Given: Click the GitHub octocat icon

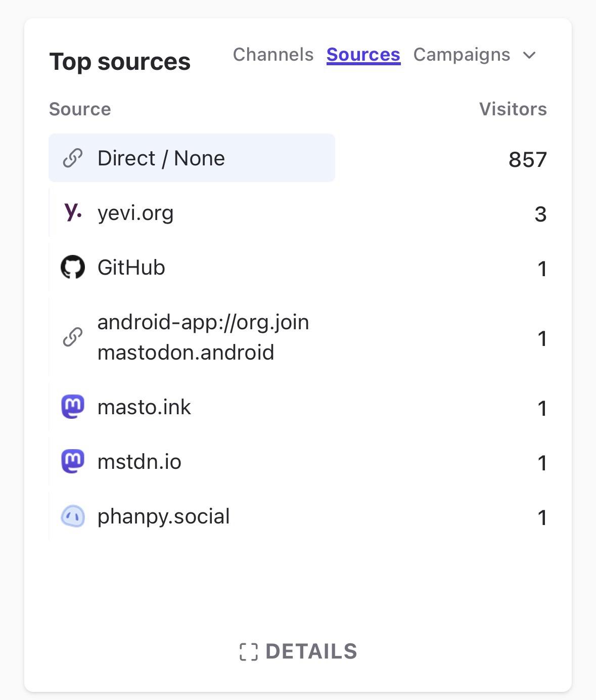Looking at the screenshot, I should 73,267.
